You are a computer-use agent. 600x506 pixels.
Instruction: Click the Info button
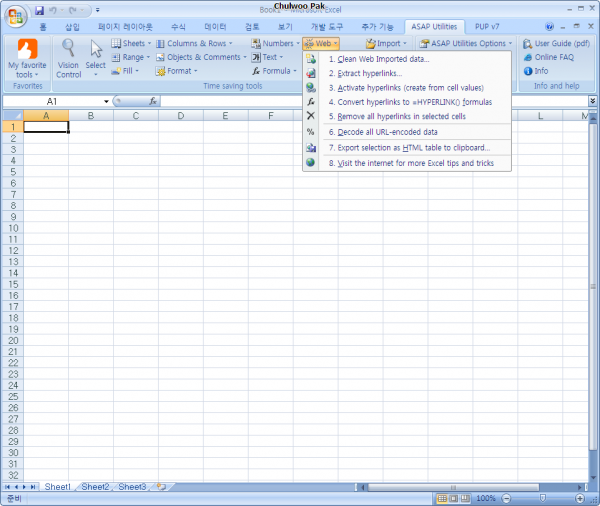click(x=536, y=71)
